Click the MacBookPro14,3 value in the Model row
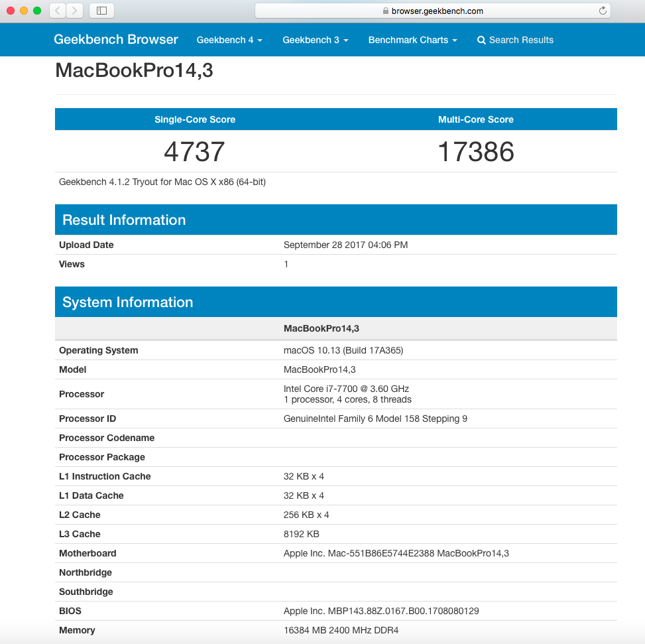Screen dimensions: 645x644 click(320, 369)
